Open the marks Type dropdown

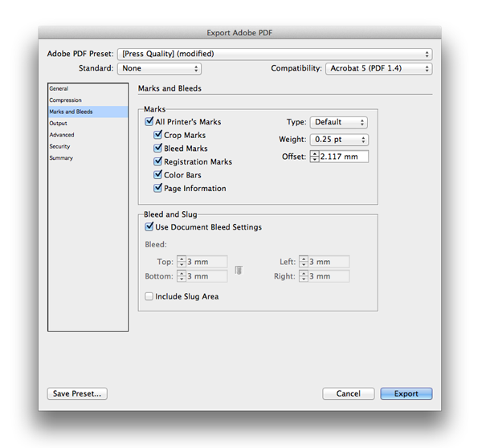click(338, 122)
